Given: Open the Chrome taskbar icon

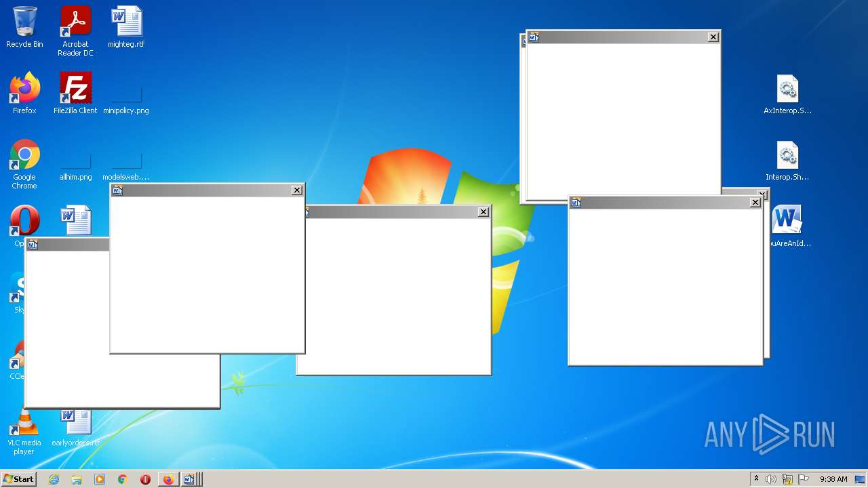Looking at the screenshot, I should [123, 479].
